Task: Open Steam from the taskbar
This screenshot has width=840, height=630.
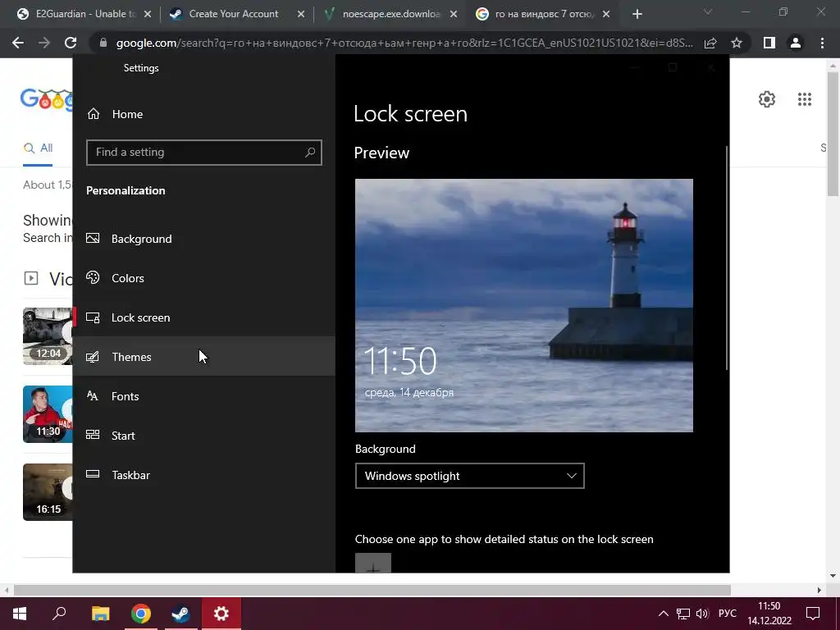Action: click(180, 614)
